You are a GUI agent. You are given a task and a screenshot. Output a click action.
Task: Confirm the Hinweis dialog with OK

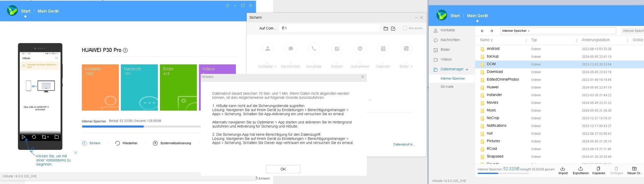(x=283, y=169)
